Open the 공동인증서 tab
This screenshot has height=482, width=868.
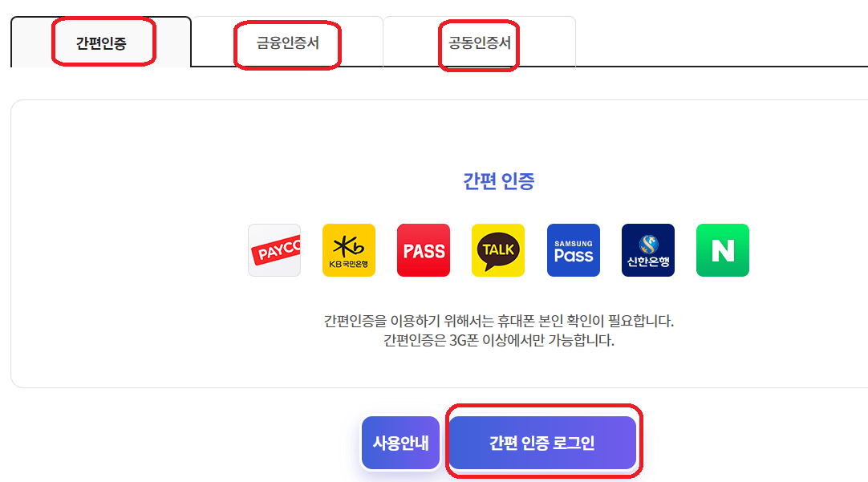click(x=480, y=42)
